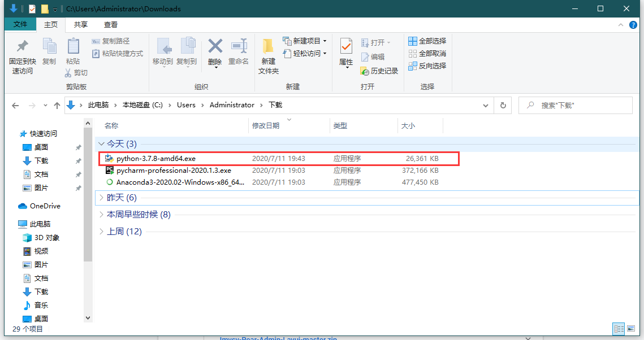
Task: Click the Up one level arrow
Action: click(x=57, y=106)
